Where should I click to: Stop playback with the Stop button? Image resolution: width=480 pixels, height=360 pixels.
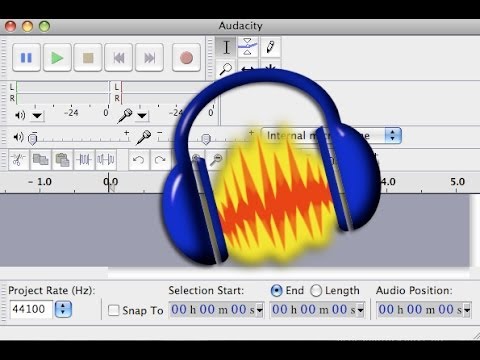coord(88,57)
